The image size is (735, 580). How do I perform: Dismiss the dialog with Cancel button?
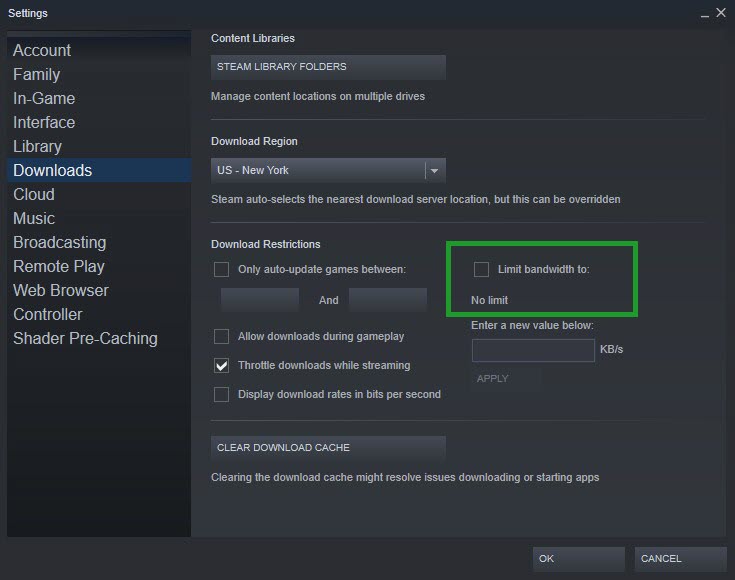click(x=680, y=559)
